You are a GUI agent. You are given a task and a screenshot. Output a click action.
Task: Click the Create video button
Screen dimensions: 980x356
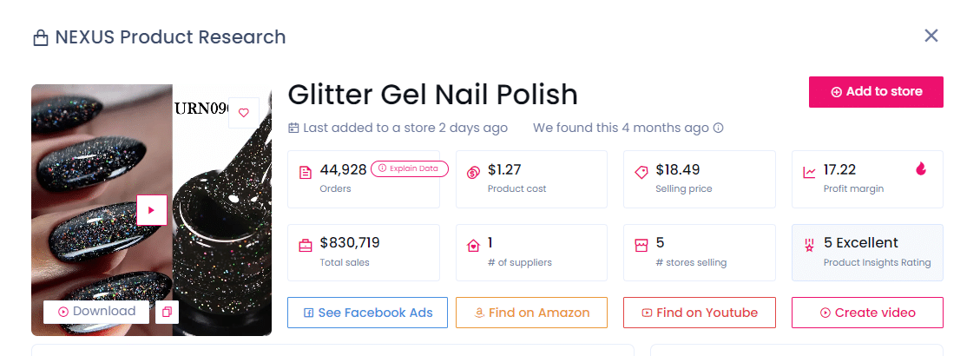tap(867, 313)
